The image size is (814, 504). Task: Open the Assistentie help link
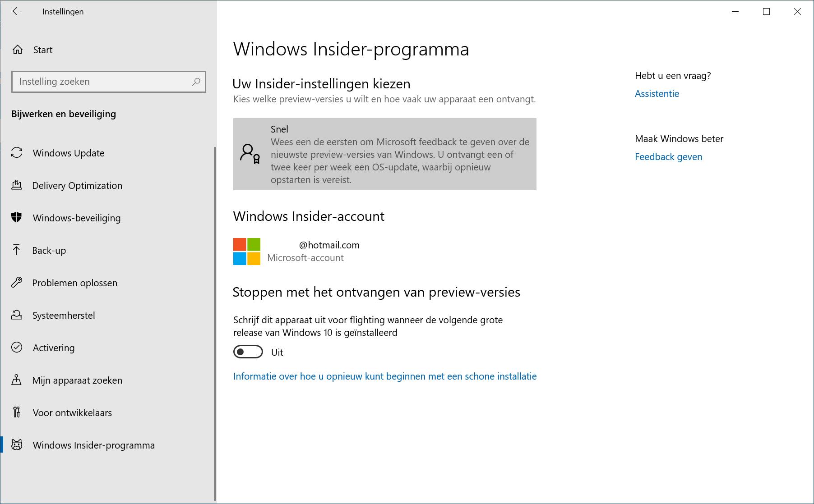[657, 94]
